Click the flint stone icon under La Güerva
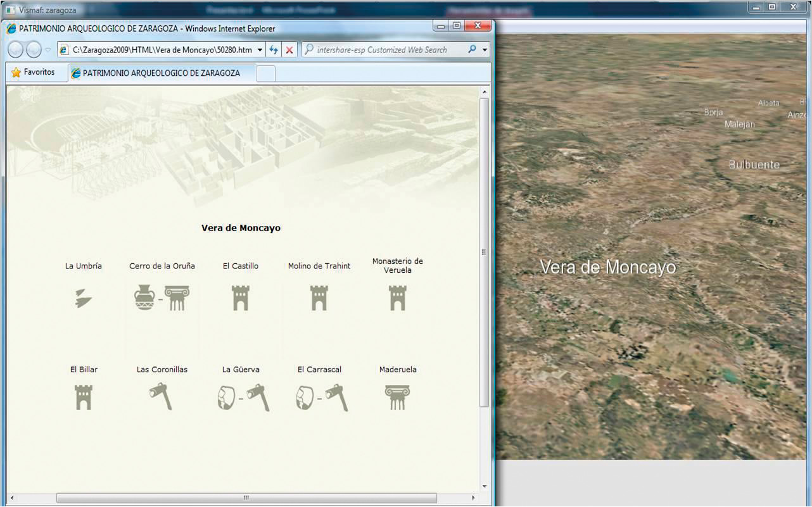Viewport: 812px width, 507px height. [227, 397]
